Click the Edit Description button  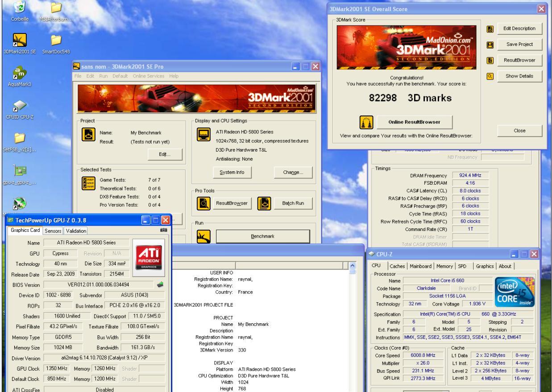pos(519,29)
